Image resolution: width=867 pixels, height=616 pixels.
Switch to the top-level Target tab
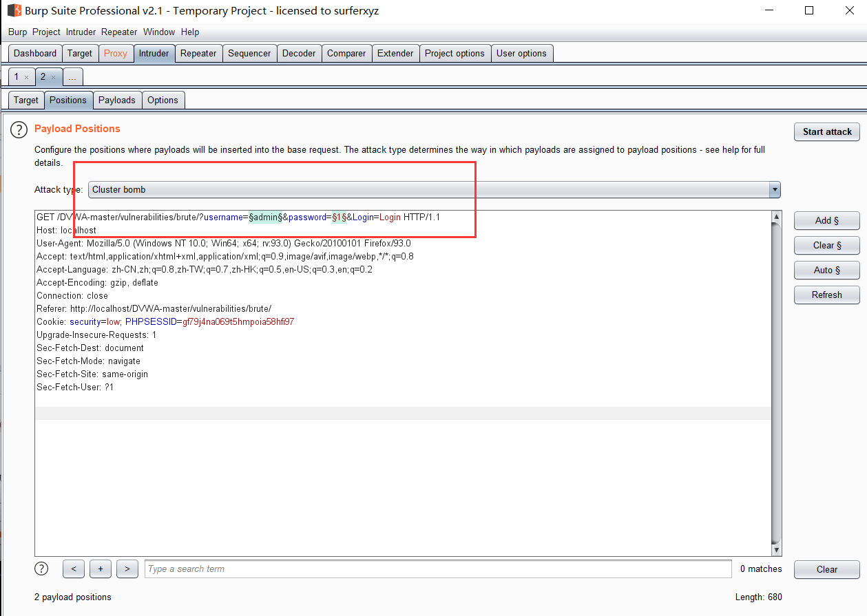80,54
